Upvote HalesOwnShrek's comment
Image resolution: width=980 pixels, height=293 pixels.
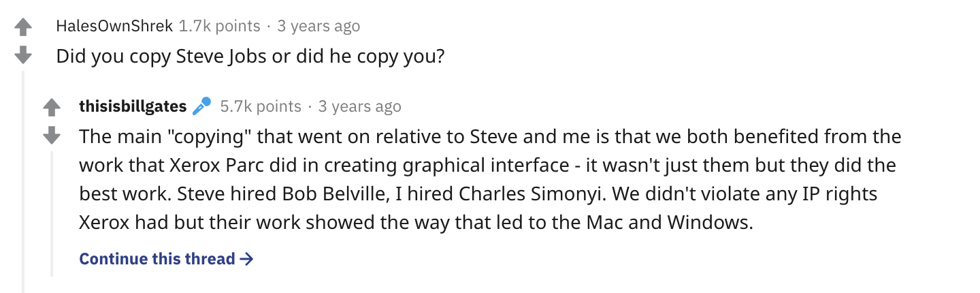(24, 27)
